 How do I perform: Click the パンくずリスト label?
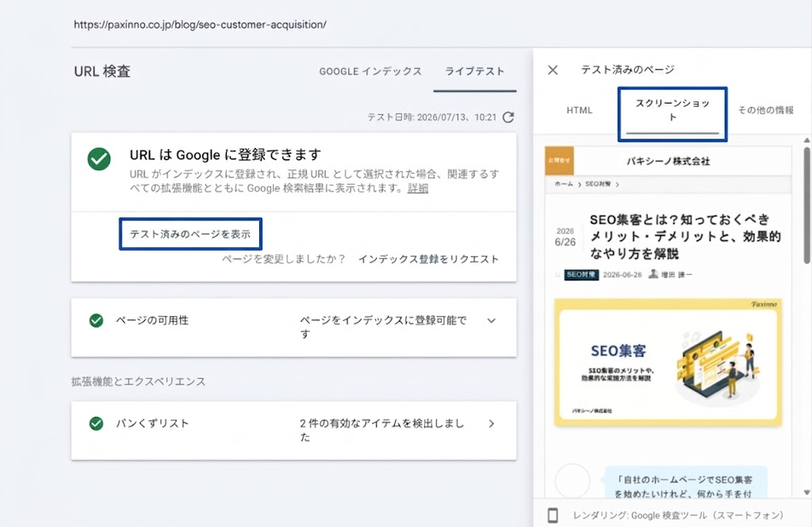pos(152,423)
